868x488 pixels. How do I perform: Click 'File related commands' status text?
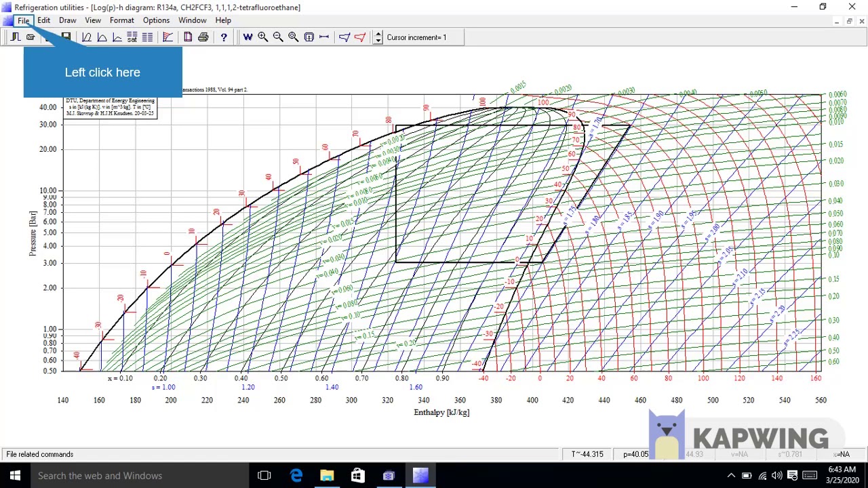point(40,454)
